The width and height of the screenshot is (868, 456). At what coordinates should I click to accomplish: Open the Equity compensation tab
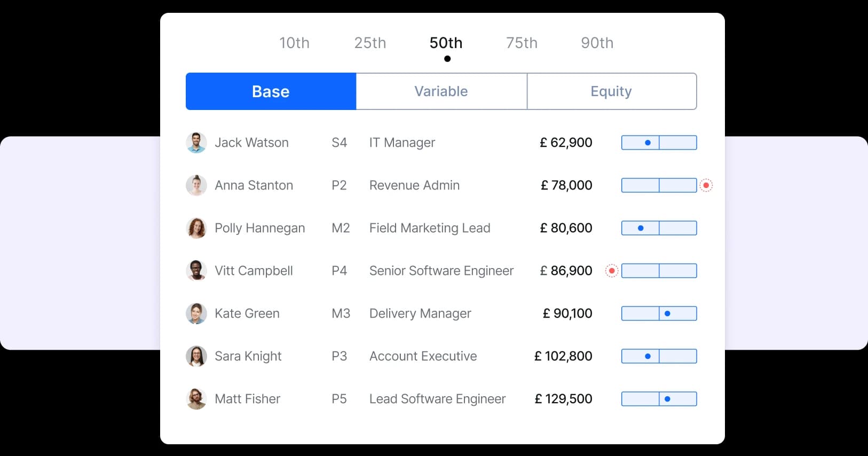pyautogui.click(x=611, y=91)
